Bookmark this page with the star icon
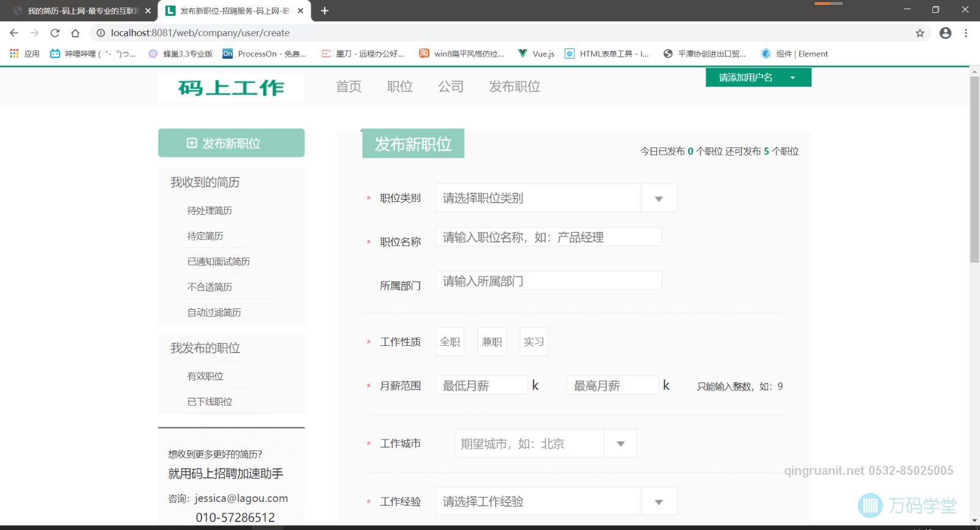This screenshot has height=530, width=980. click(x=919, y=33)
